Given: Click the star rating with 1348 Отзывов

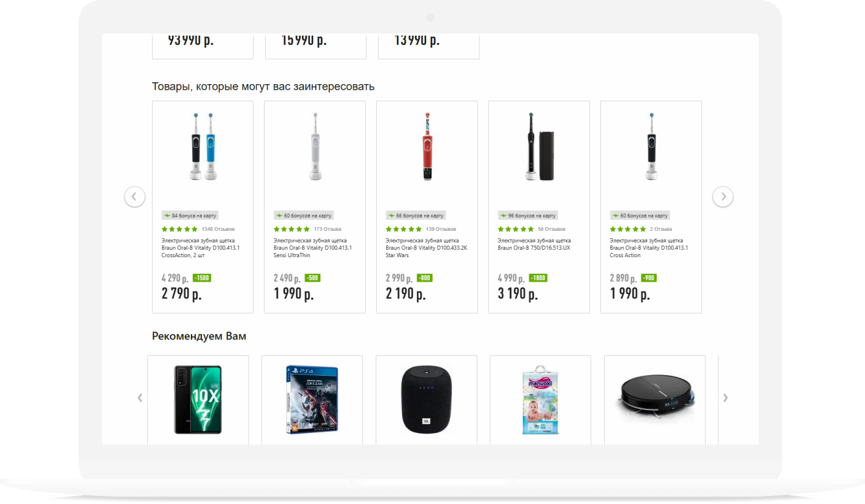Looking at the screenshot, I should tap(179, 229).
